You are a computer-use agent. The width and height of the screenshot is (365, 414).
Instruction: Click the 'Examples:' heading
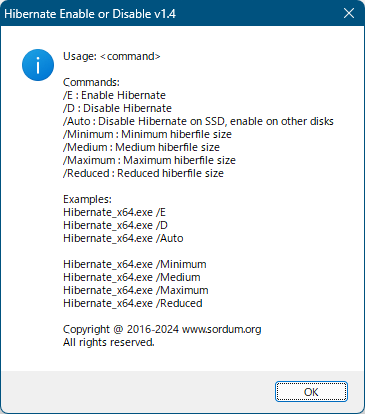click(87, 199)
